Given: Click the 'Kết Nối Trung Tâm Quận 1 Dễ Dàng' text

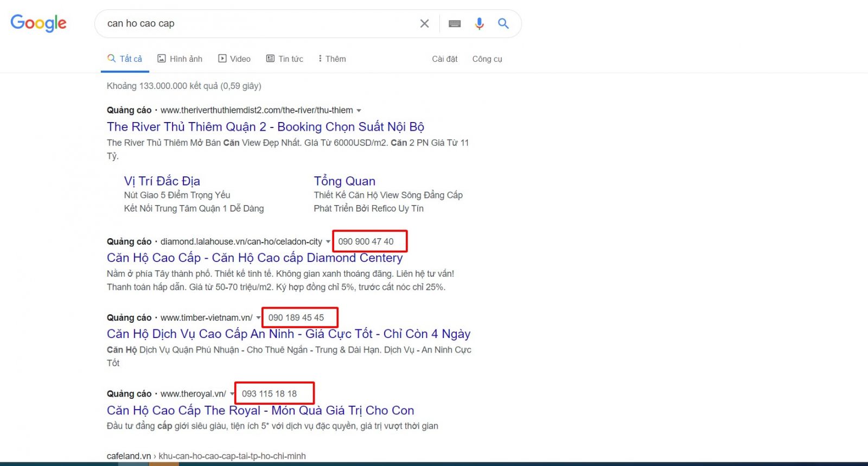Looking at the screenshot, I should (x=194, y=208).
